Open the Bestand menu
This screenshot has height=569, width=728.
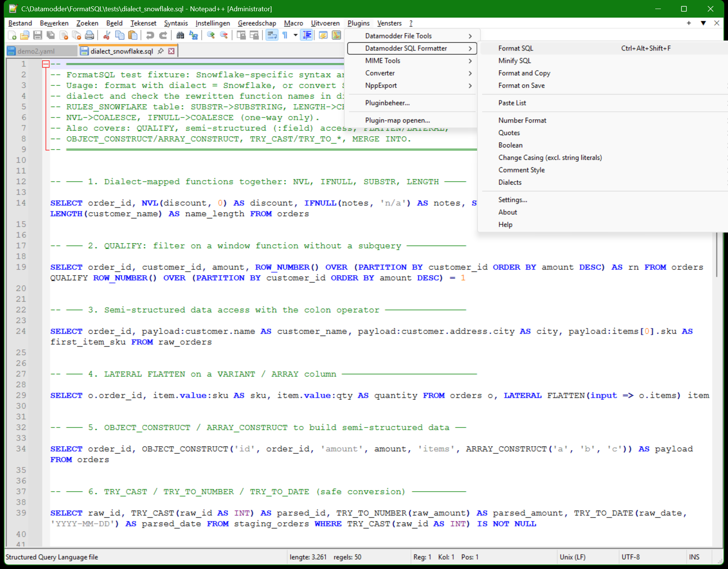coord(20,23)
